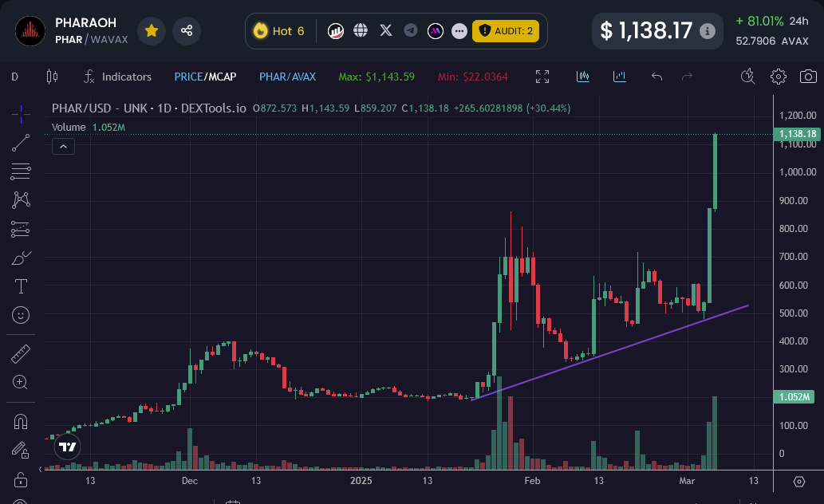Open the Indicators menu
The height and width of the screenshot is (504, 824).
coord(117,77)
